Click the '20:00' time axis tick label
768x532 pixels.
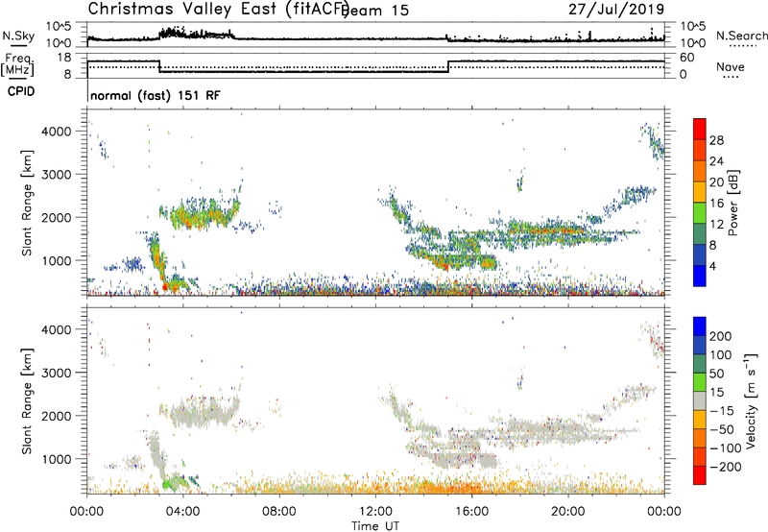[x=568, y=512]
